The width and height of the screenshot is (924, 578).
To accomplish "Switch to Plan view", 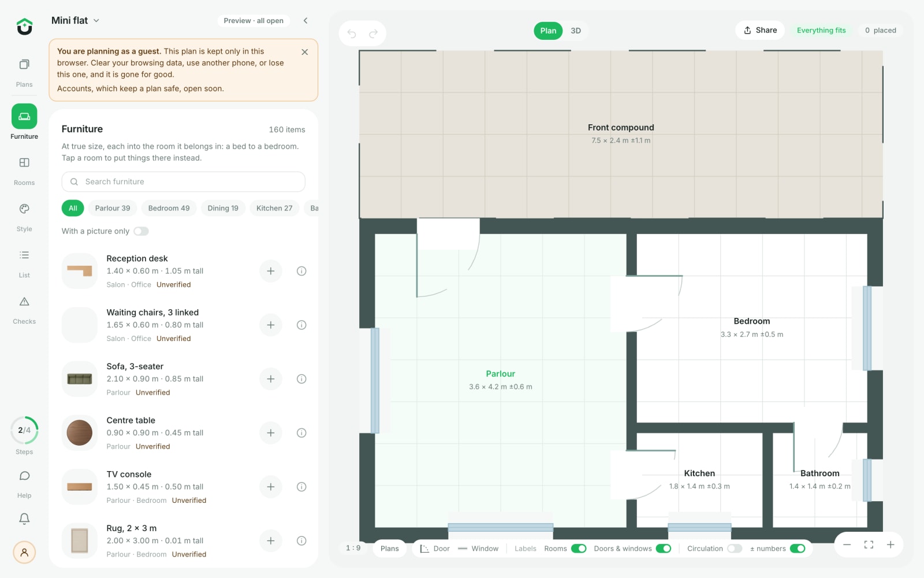I will [x=548, y=31].
